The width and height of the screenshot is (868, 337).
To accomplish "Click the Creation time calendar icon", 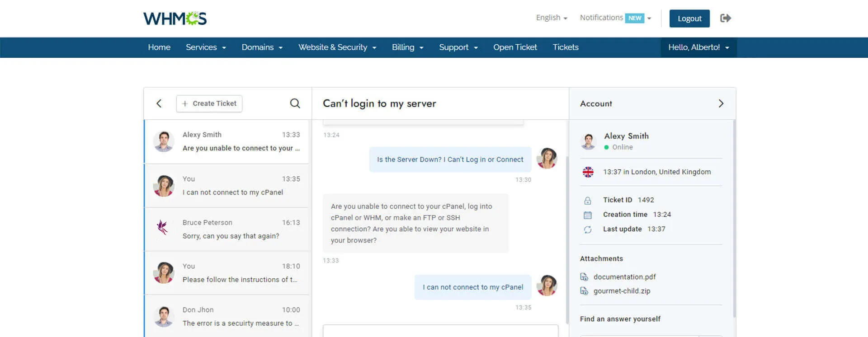I will [588, 215].
